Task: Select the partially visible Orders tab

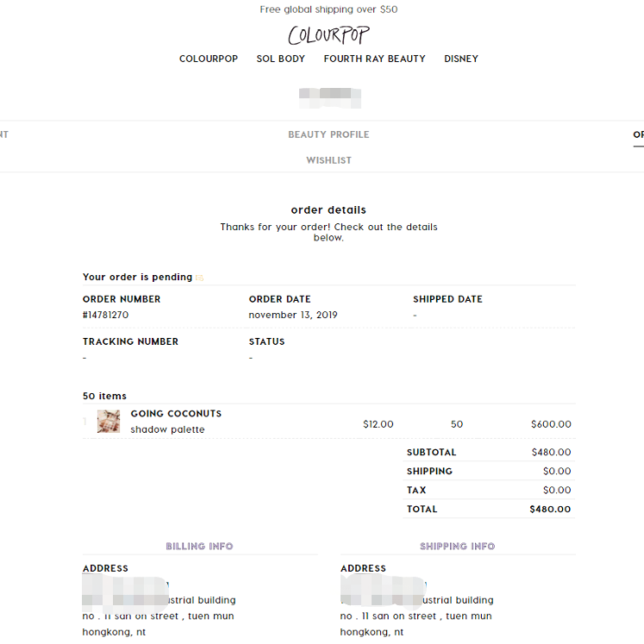Action: [x=638, y=134]
